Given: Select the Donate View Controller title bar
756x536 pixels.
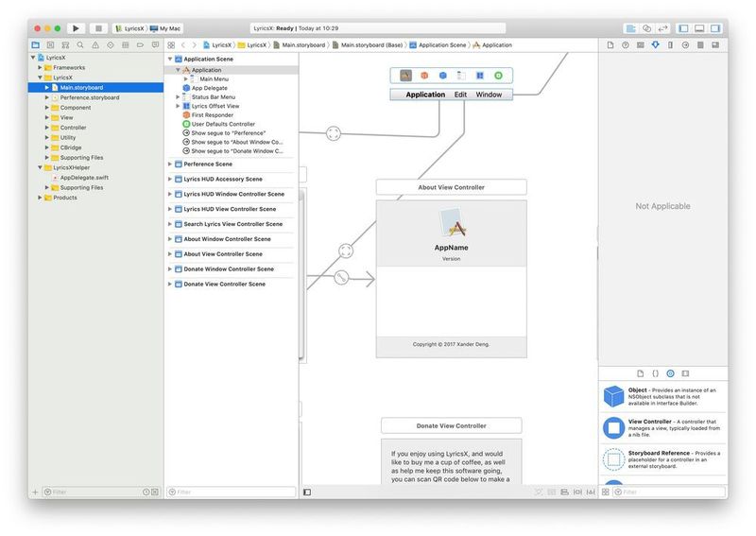Looking at the screenshot, I should pos(452,426).
